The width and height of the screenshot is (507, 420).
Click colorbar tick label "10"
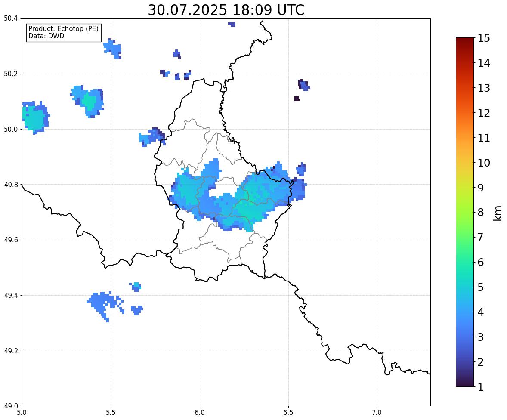coord(484,163)
